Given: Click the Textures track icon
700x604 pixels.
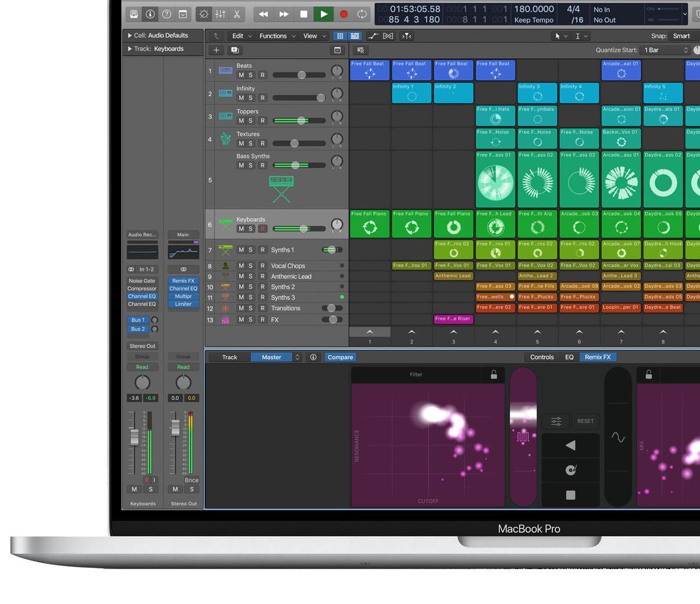Looking at the screenshot, I should (x=226, y=138).
